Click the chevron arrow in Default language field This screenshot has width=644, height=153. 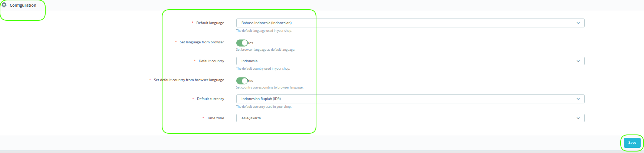click(578, 23)
